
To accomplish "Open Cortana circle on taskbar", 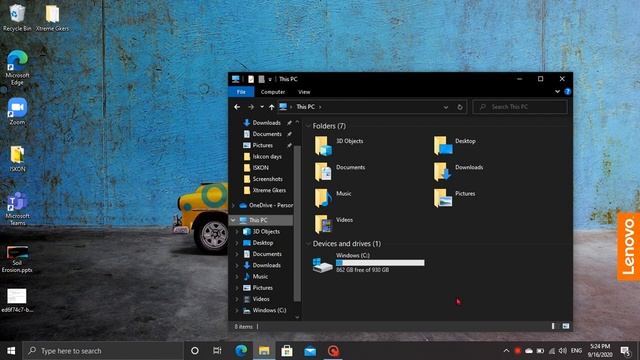I will [x=195, y=351].
